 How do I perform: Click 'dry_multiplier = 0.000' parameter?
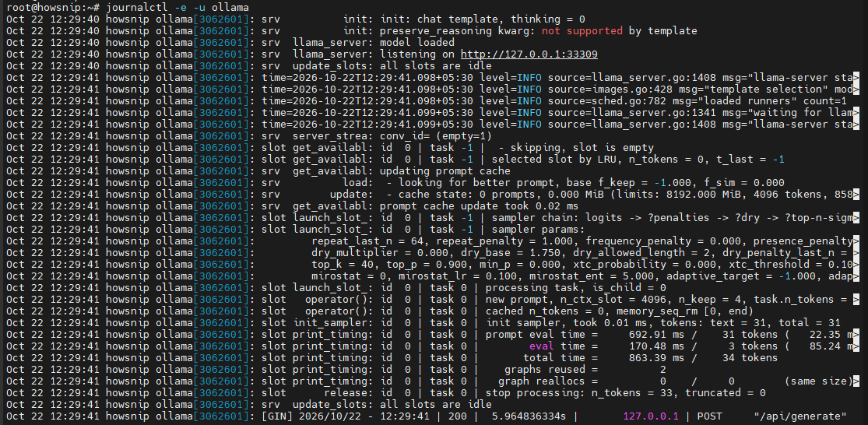pos(378,253)
